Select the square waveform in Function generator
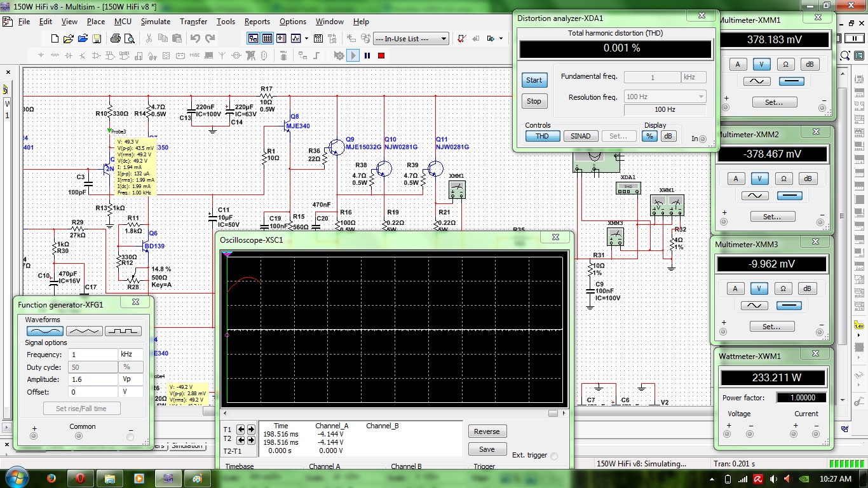 click(123, 331)
